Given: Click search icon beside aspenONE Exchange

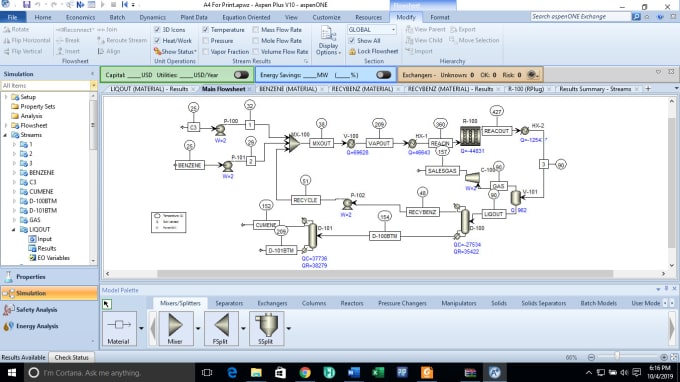Looking at the screenshot, I should coord(636,17).
